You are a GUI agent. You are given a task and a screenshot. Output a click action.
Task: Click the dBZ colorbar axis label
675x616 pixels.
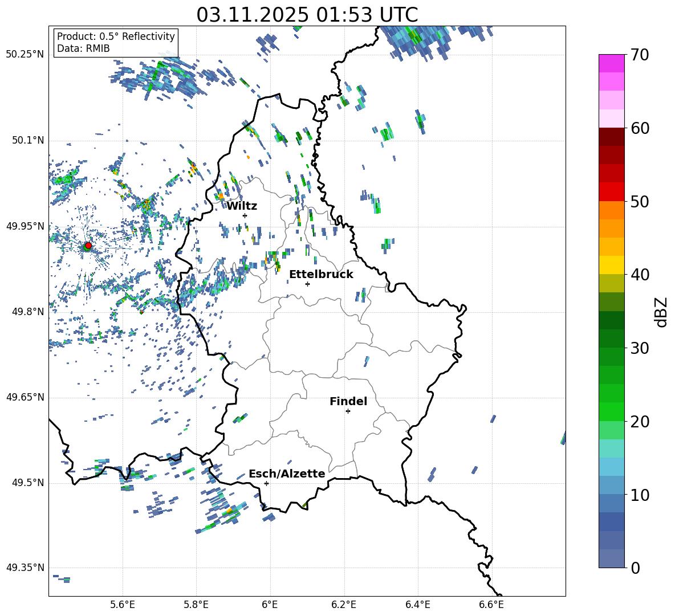(661, 312)
